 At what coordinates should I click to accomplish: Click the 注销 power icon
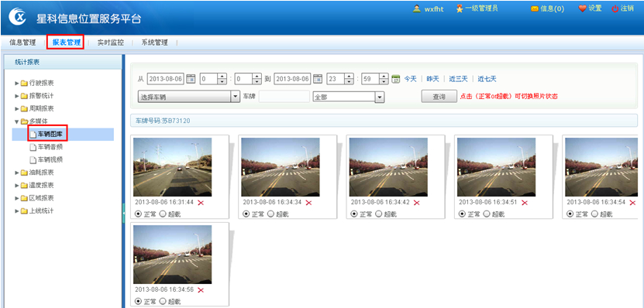pyautogui.click(x=615, y=9)
